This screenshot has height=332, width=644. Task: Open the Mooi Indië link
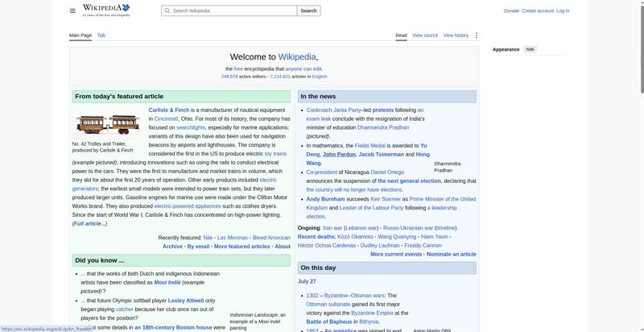[x=167, y=283]
